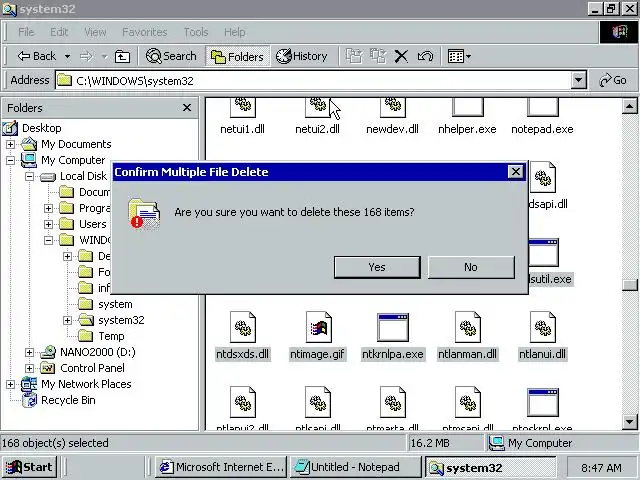Viewport: 640px width, 480px height.
Task: Open the Favorites menu
Action: coord(144,32)
